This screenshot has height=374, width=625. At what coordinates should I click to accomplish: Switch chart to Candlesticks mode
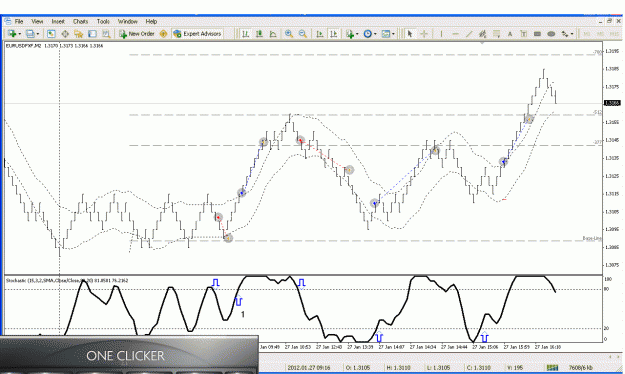[x=259, y=34]
